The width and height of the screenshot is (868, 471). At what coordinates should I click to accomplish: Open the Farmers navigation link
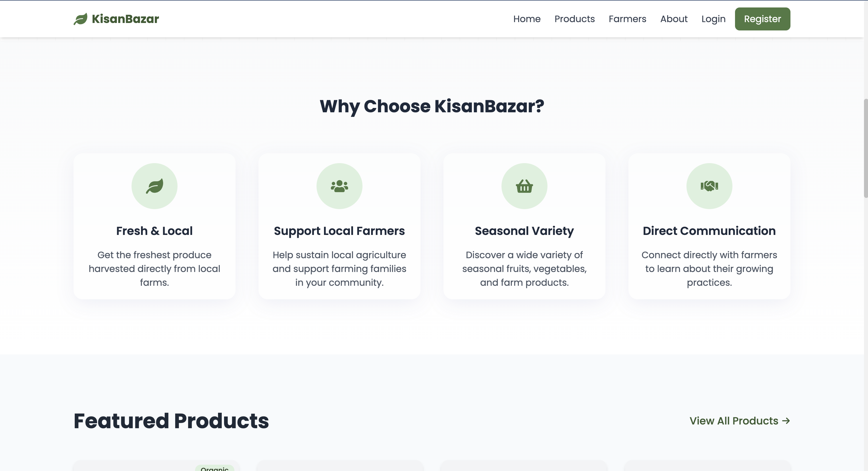pos(627,19)
